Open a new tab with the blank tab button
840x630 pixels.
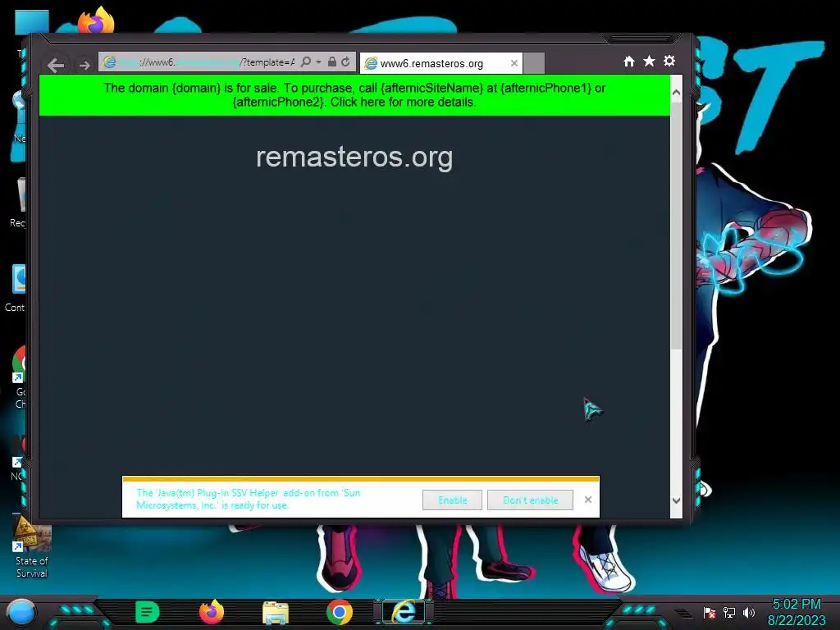(534, 63)
